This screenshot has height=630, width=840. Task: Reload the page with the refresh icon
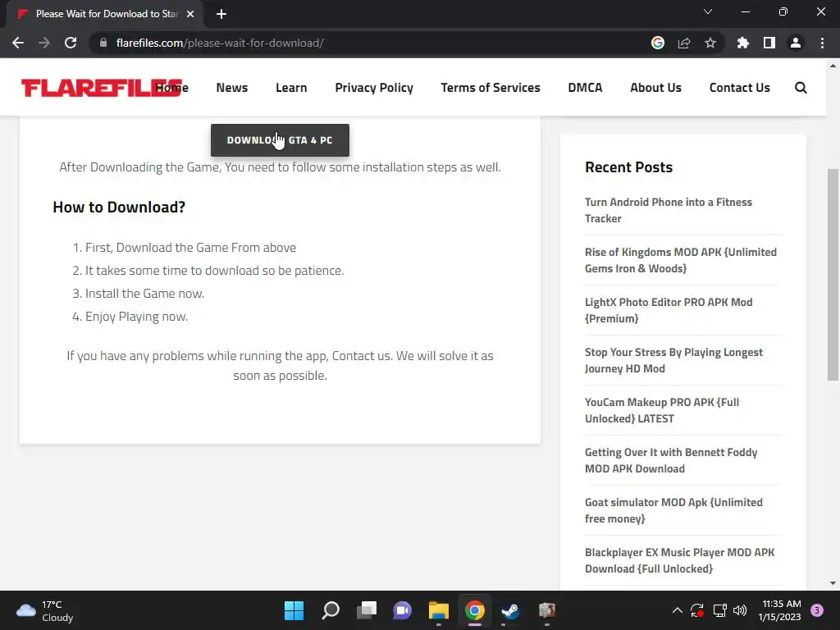[x=71, y=43]
